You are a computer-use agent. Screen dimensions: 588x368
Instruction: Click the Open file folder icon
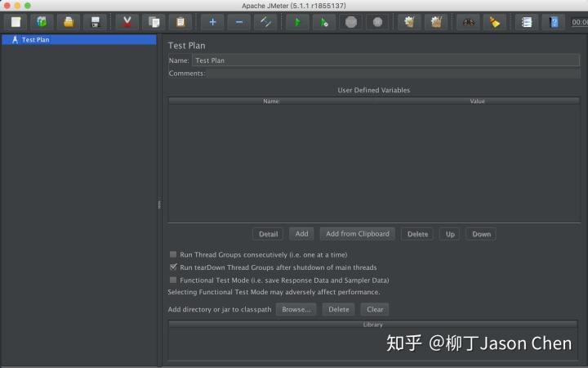click(x=69, y=22)
